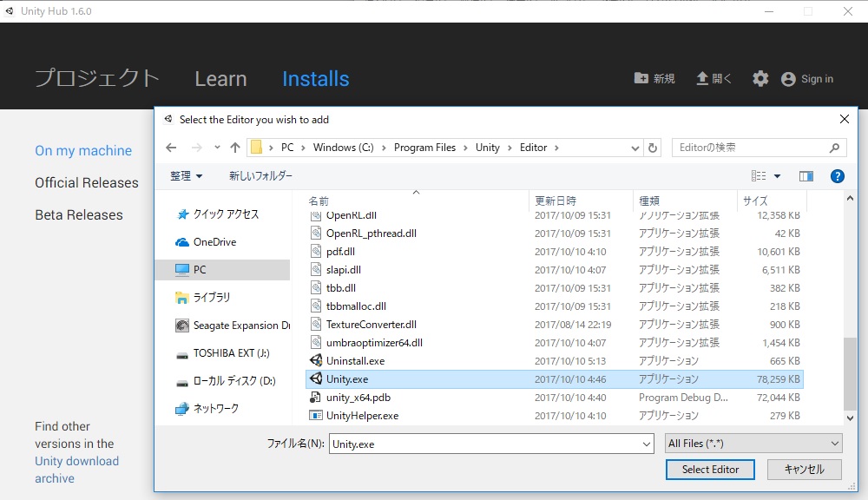
Task: Go forward with the dialog forward arrow
Action: tap(196, 148)
